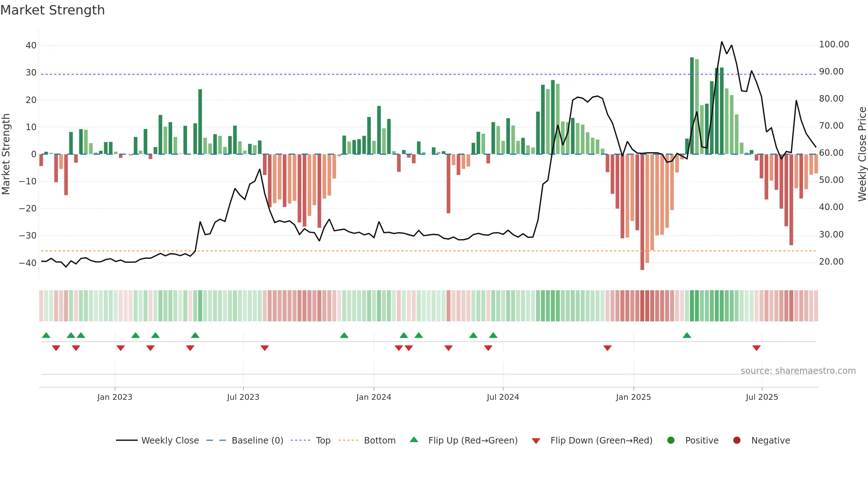
Task: Click the Jan 2024 x-axis label
Action: 374,397
